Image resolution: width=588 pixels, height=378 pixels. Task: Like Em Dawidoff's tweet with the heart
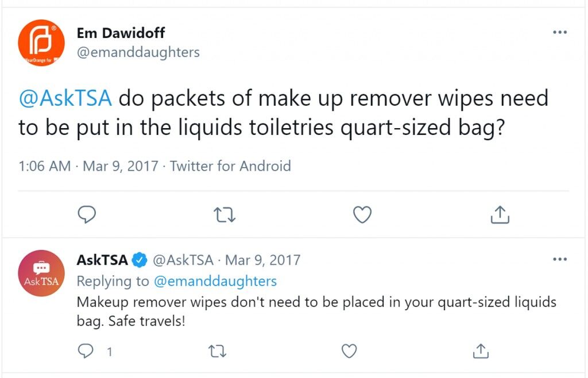(362, 214)
